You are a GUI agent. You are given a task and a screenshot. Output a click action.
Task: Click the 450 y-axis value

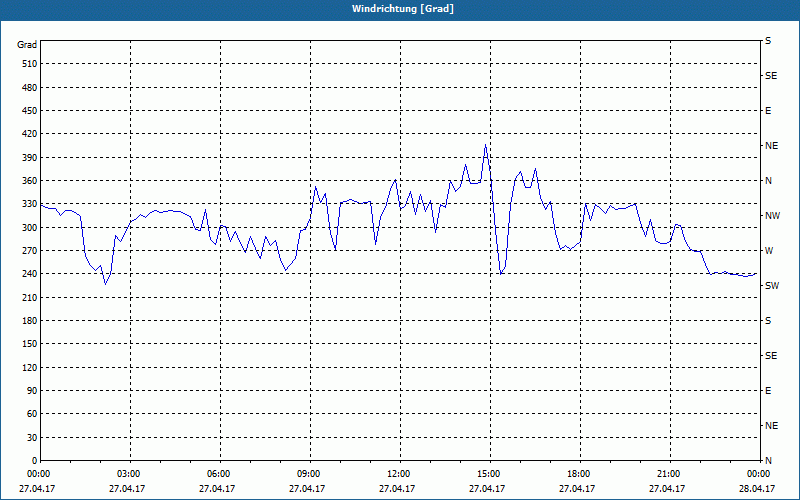[x=30, y=111]
